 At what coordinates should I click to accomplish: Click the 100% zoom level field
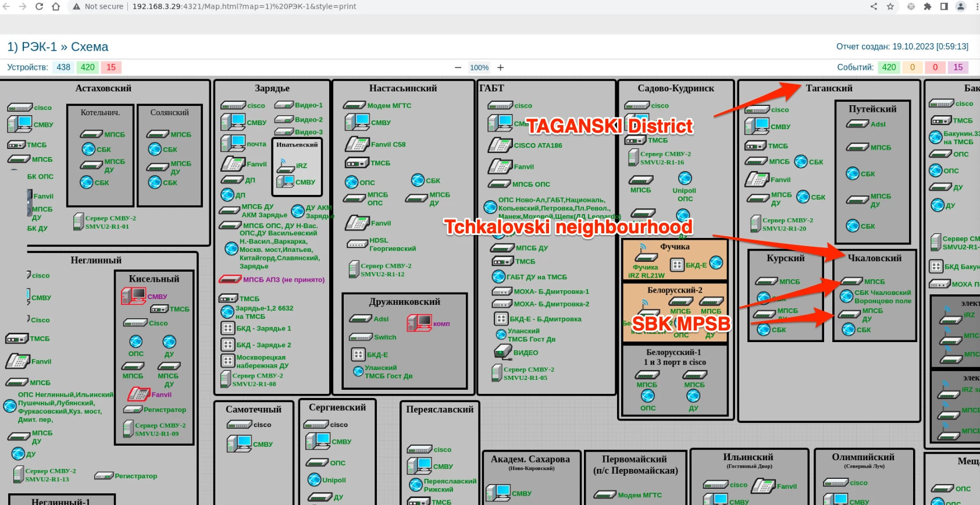(x=479, y=67)
